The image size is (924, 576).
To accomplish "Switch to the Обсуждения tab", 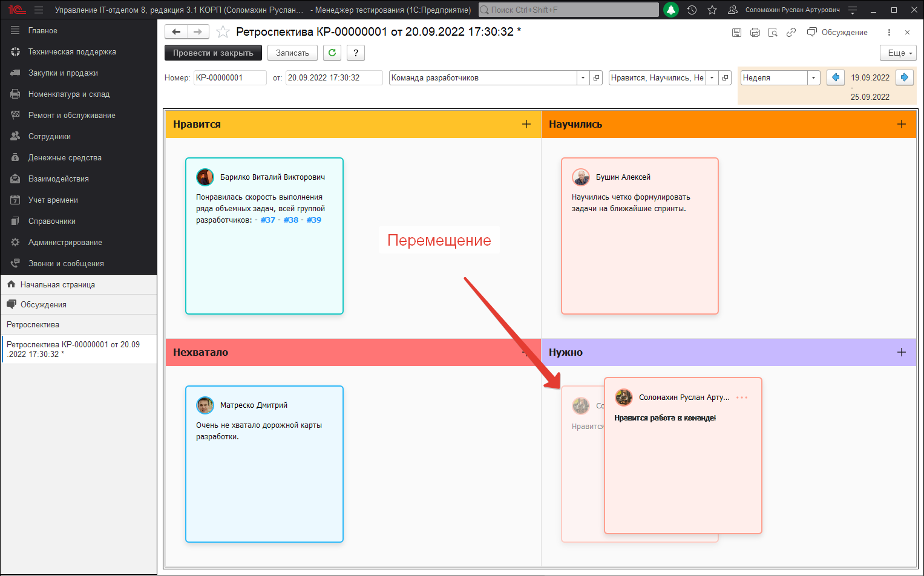I will click(x=43, y=304).
